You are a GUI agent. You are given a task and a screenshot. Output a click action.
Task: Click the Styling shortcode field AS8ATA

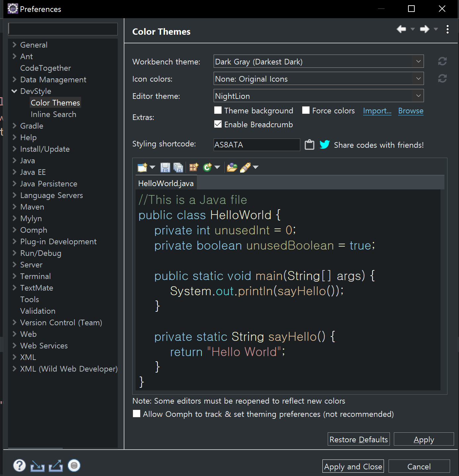(x=257, y=145)
